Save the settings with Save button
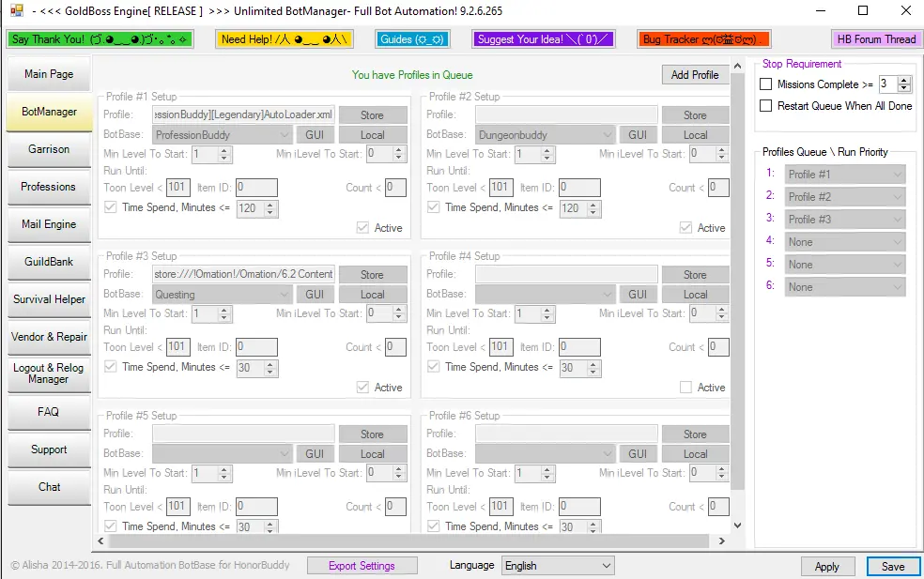The height and width of the screenshot is (579, 924). coord(893,566)
